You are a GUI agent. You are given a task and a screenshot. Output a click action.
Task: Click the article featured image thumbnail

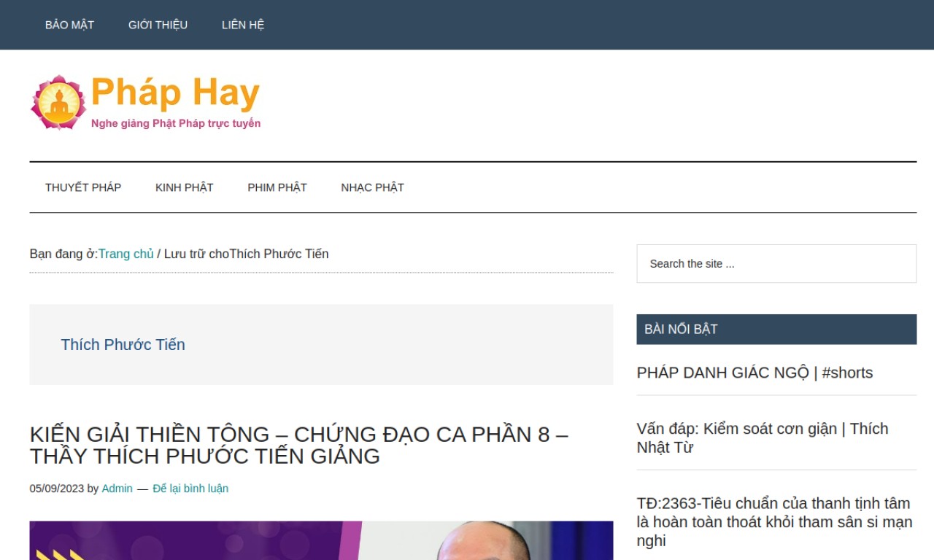click(321, 540)
